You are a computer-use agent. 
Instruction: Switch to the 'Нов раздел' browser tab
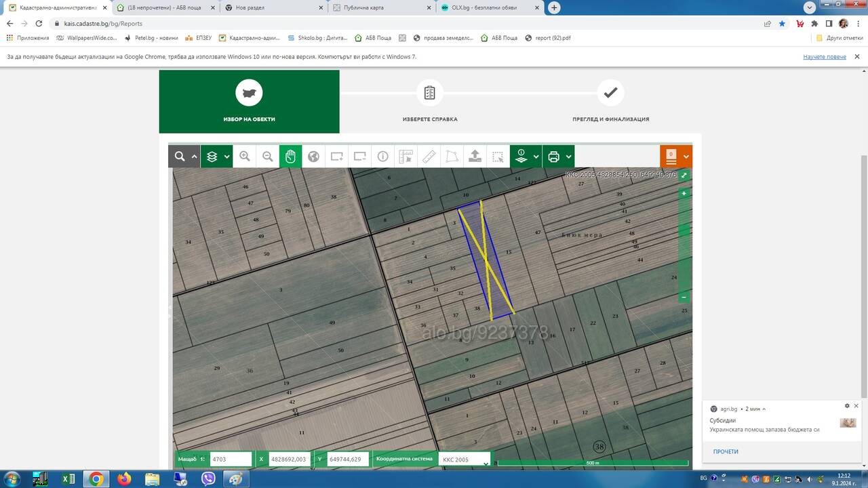[x=274, y=7]
